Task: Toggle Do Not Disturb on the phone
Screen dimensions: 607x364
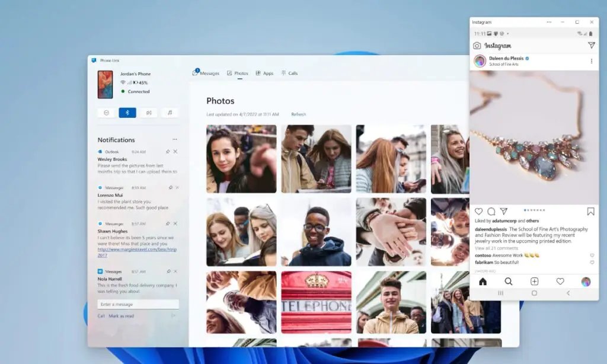Action: [x=106, y=113]
